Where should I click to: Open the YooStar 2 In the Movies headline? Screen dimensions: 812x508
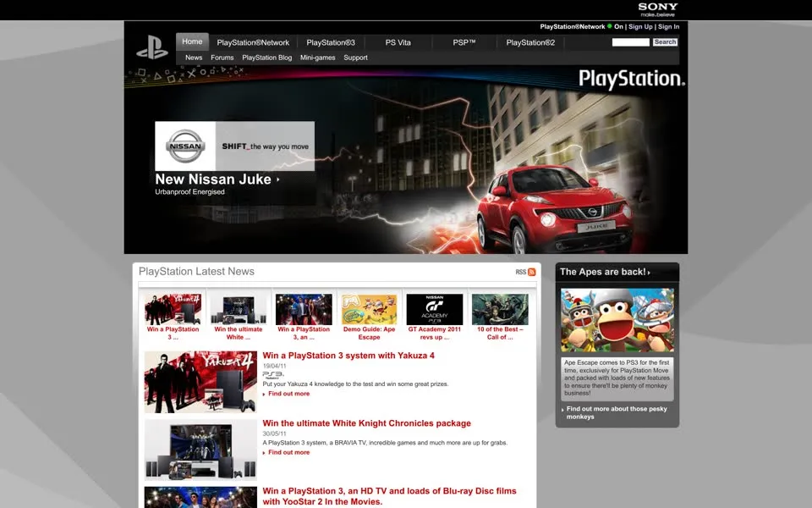coord(389,496)
